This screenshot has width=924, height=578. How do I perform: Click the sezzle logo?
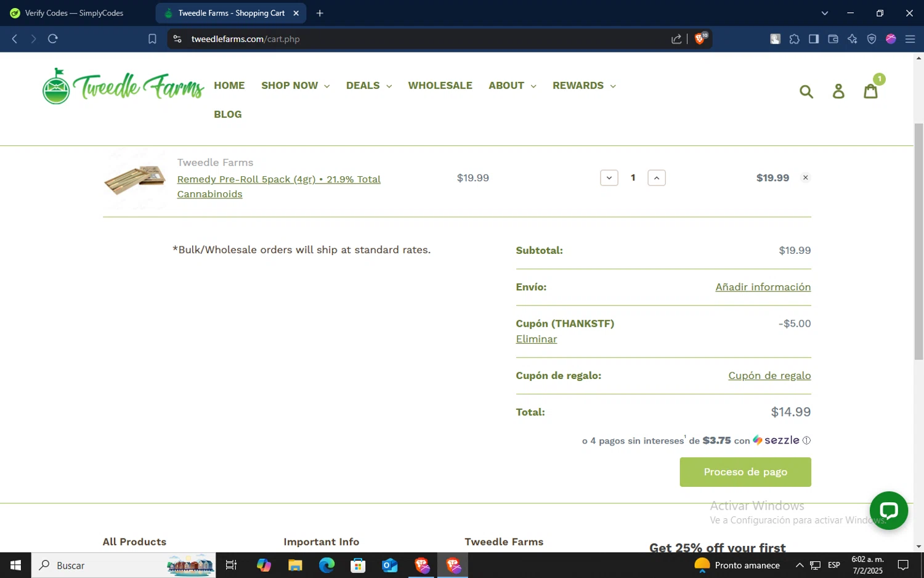[776, 440]
